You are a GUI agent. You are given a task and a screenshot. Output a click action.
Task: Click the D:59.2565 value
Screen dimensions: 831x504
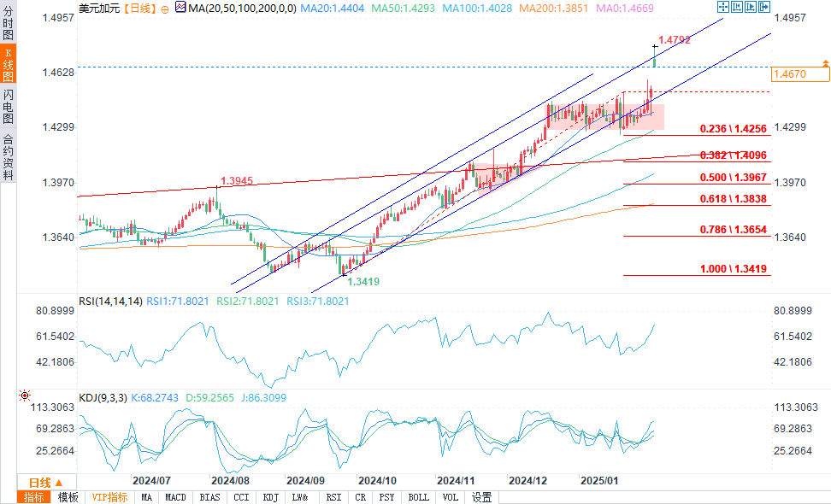coord(209,397)
